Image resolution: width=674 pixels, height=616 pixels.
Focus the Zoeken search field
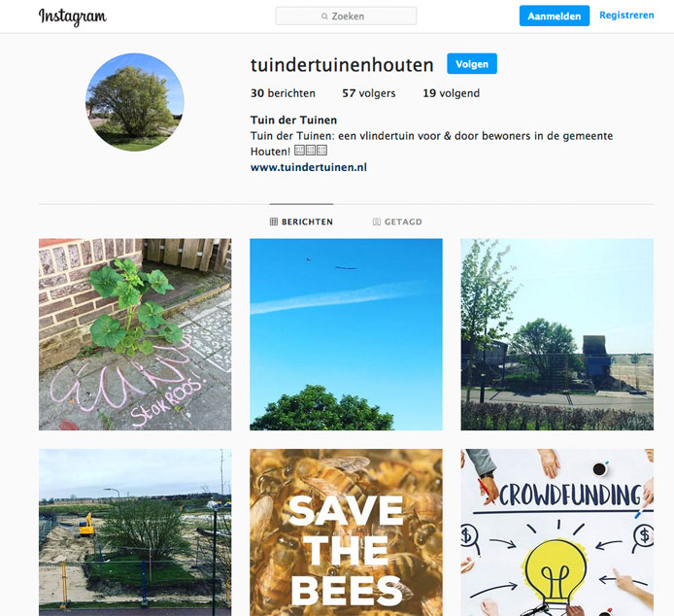click(346, 16)
